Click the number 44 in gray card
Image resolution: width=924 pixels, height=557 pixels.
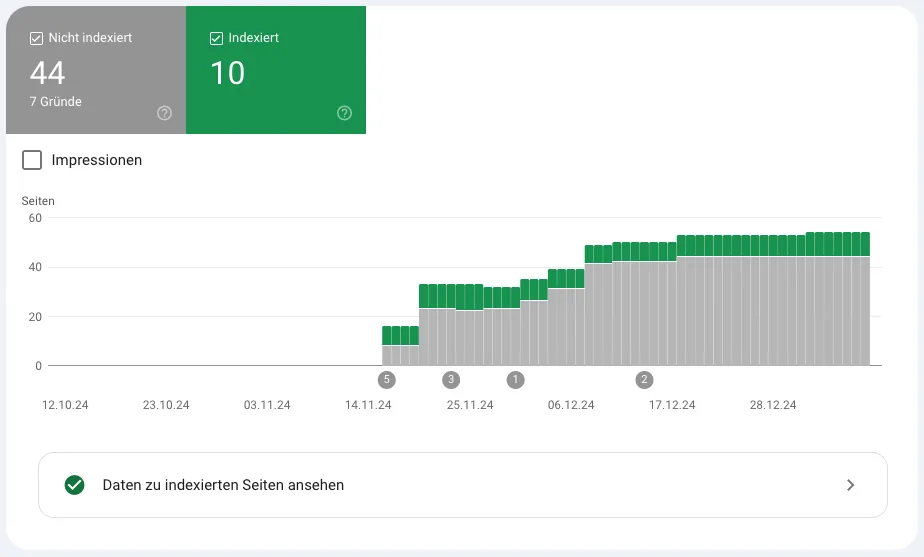(47, 73)
